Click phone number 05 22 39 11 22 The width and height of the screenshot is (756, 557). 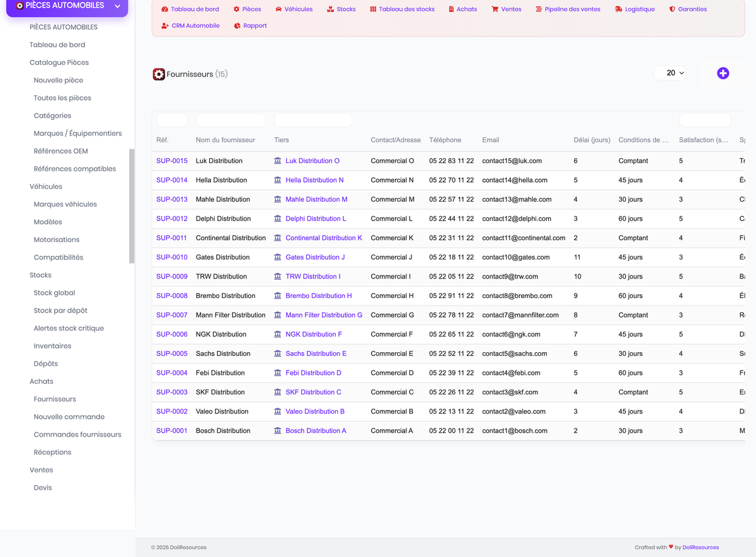click(x=452, y=373)
